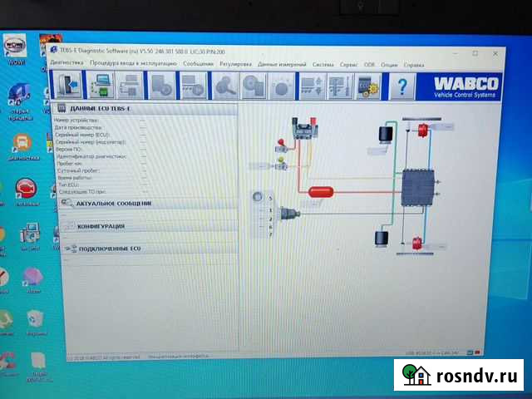The height and width of the screenshot is (399, 532).
Task: Click the greyed magnifier search toolbar icon
Action: pyautogui.click(x=225, y=86)
